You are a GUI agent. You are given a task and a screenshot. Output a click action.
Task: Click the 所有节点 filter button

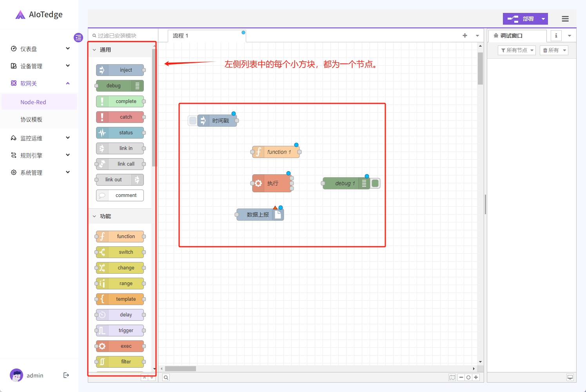517,50
